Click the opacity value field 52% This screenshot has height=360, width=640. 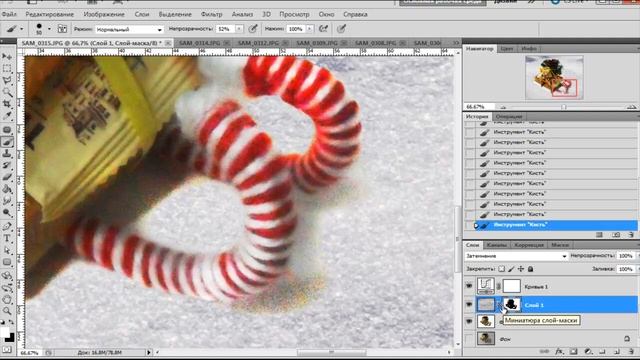[225, 29]
